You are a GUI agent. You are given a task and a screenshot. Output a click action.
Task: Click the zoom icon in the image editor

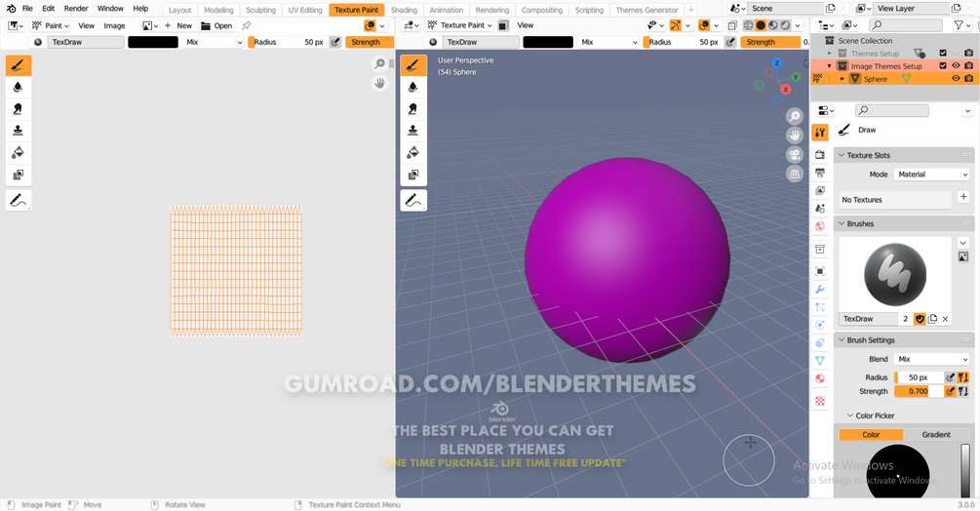coord(379,63)
